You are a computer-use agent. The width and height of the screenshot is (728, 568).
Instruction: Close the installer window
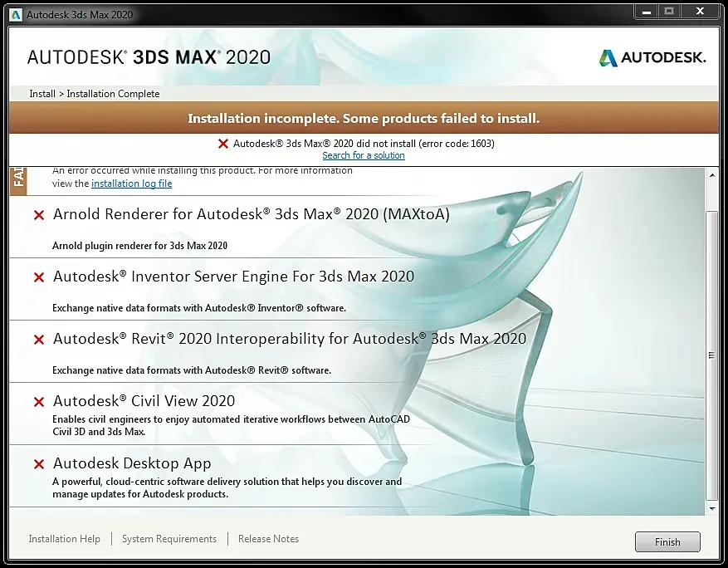(x=700, y=12)
